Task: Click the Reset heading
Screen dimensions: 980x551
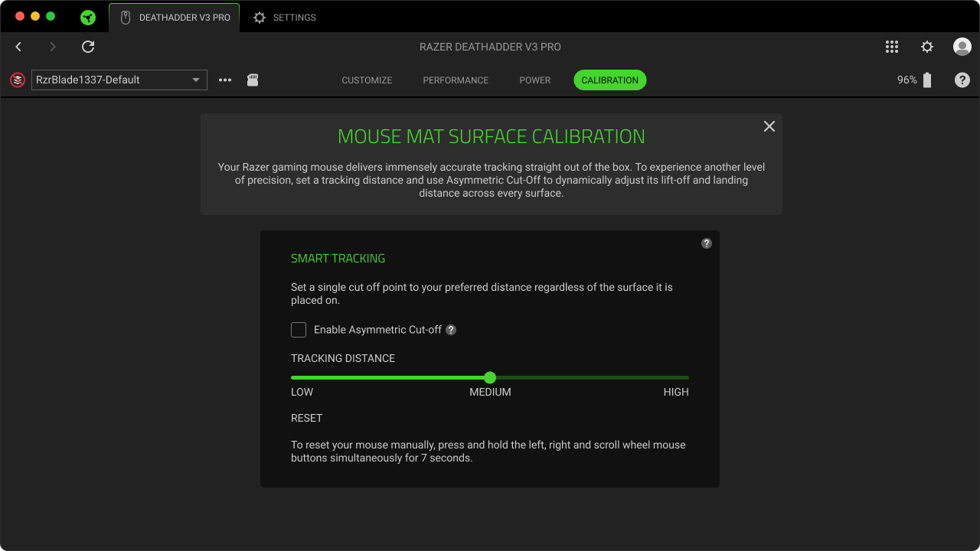Action: 306,418
